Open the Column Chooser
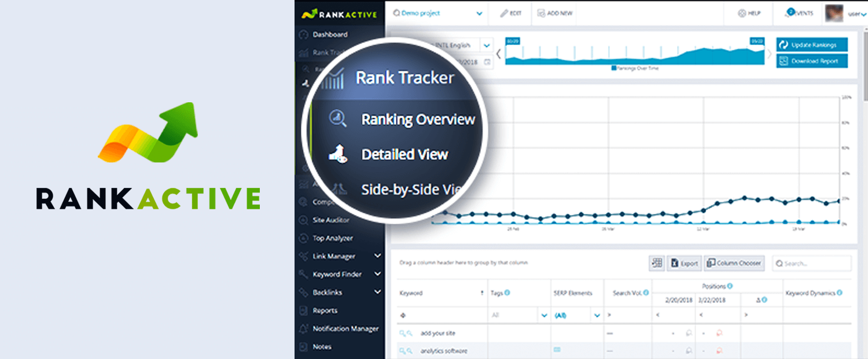 pos(734,263)
